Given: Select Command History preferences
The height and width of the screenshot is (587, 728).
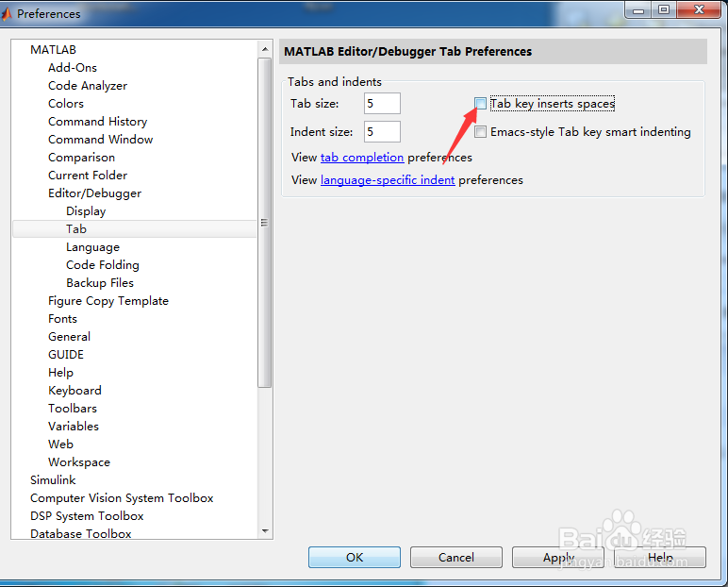Looking at the screenshot, I should [97, 122].
